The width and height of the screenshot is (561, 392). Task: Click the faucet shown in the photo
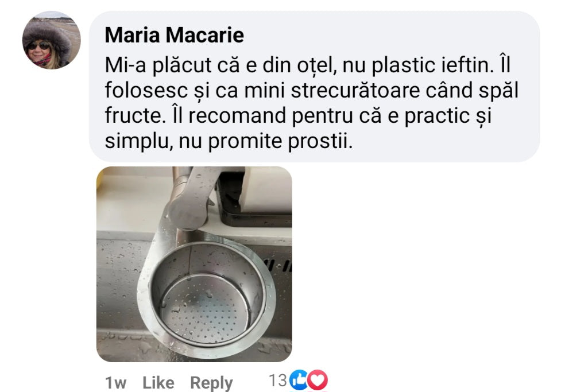[189, 200]
